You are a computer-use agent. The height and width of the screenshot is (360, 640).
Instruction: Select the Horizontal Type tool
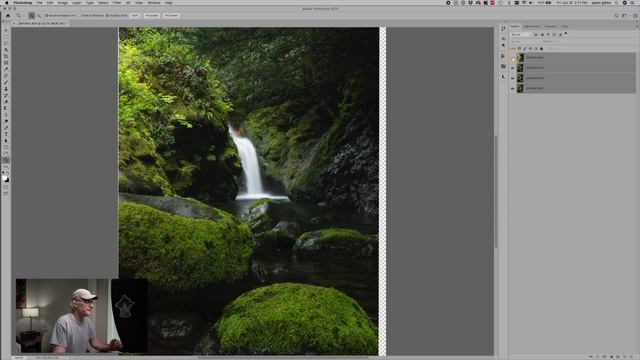6,134
